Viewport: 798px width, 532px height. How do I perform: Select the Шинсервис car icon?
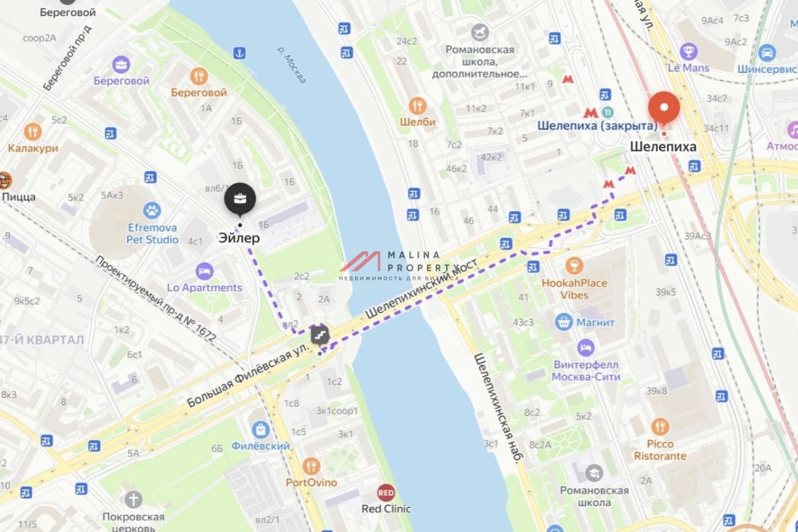(767, 53)
